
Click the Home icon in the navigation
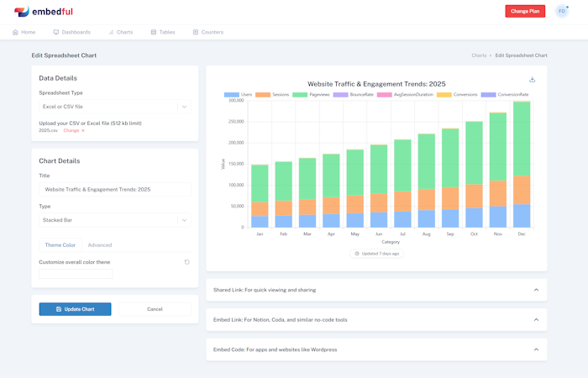[x=15, y=32]
